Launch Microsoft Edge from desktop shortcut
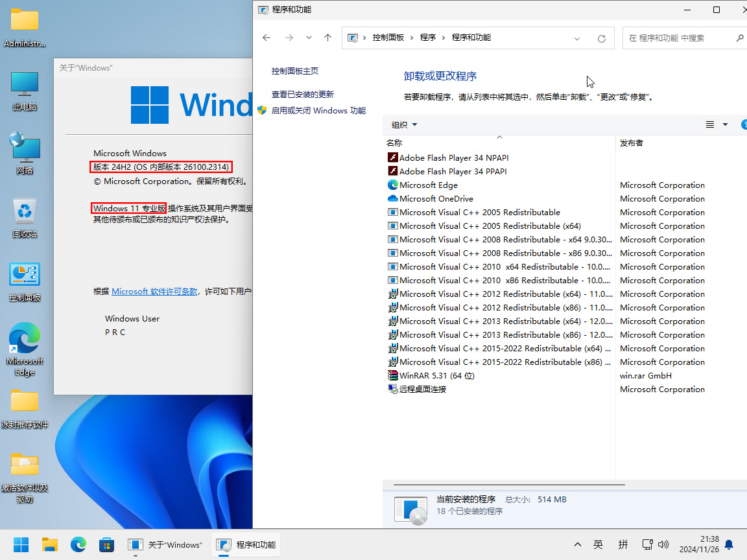This screenshot has height=560, width=747. click(24, 349)
